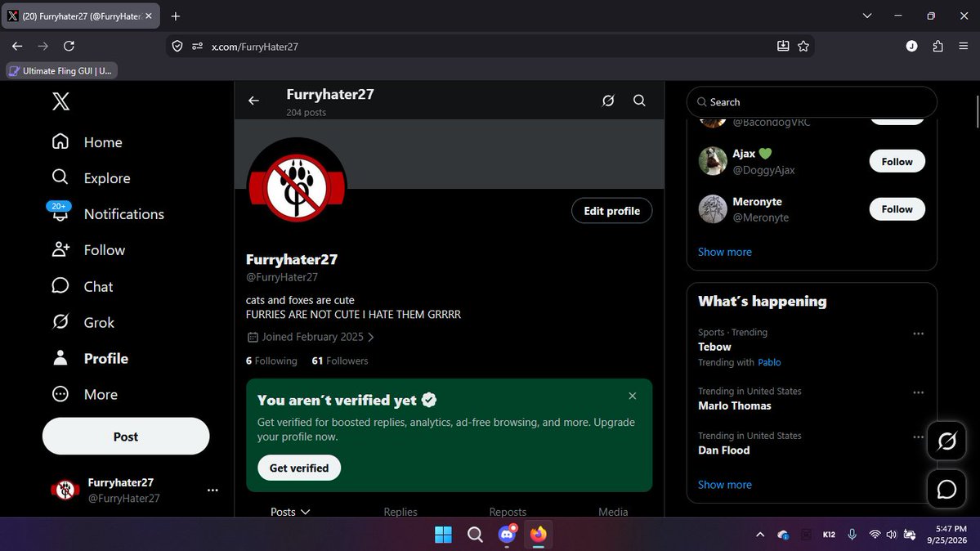
Task: View the 6 Following list
Action: [271, 361]
